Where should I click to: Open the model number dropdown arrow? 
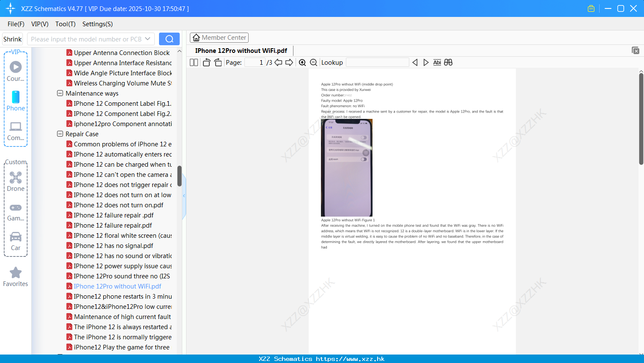click(x=148, y=39)
